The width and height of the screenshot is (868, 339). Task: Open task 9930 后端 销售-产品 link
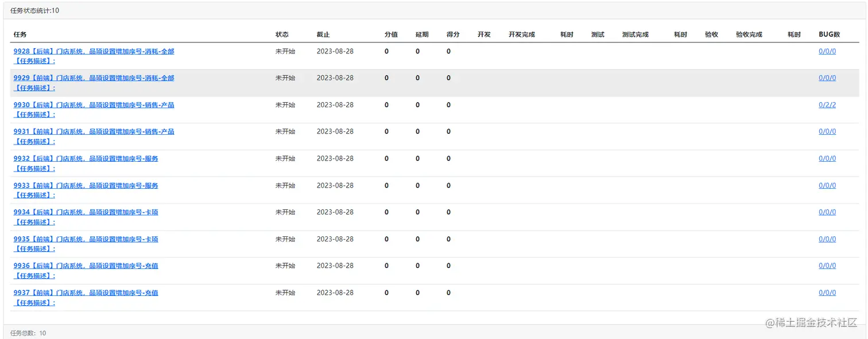[94, 105]
